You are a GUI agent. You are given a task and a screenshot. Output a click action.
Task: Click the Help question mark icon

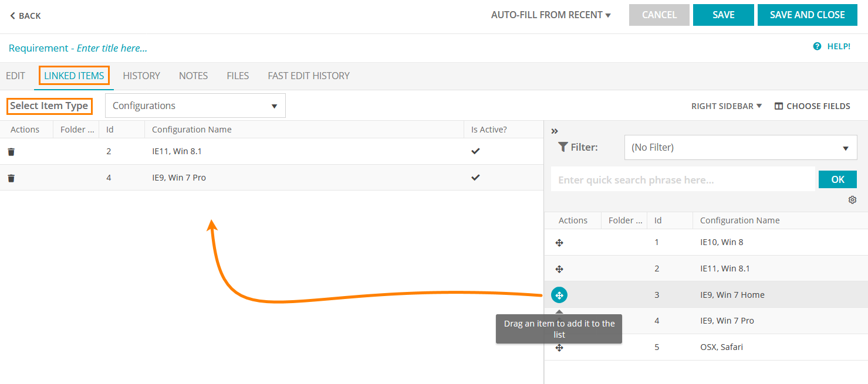pyautogui.click(x=817, y=46)
